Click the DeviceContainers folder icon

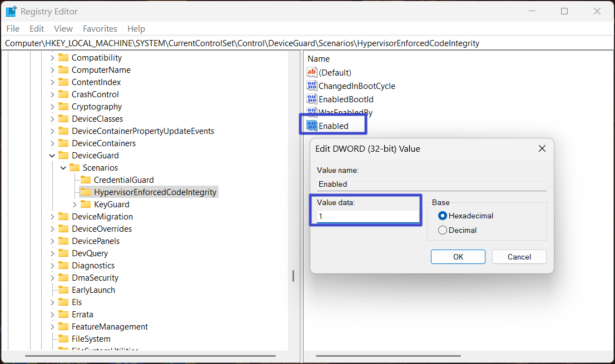63,143
